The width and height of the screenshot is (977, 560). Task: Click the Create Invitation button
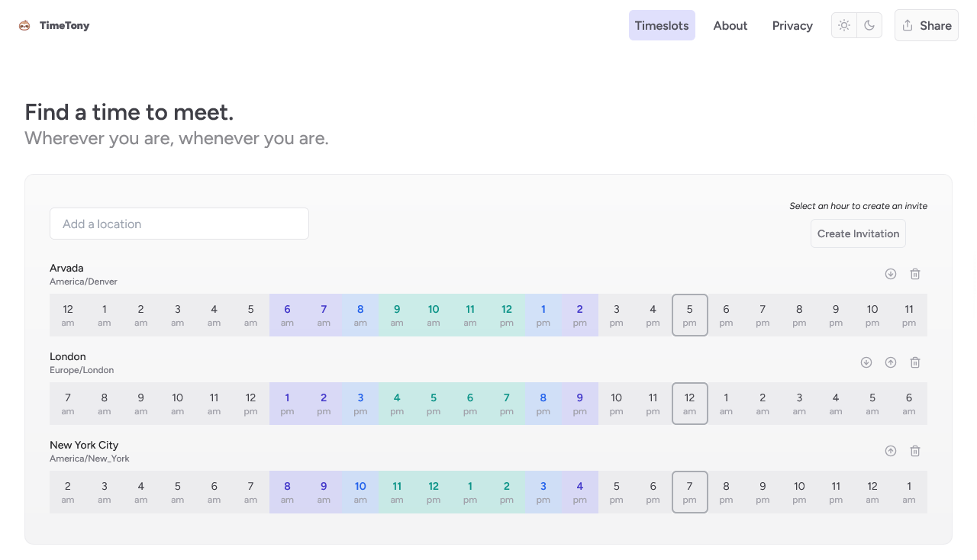pyautogui.click(x=858, y=233)
